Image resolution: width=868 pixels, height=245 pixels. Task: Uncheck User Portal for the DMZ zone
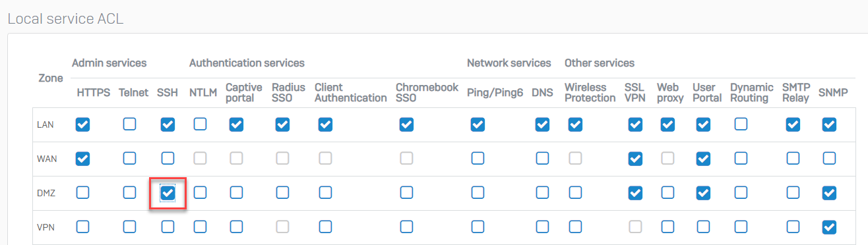point(704,193)
